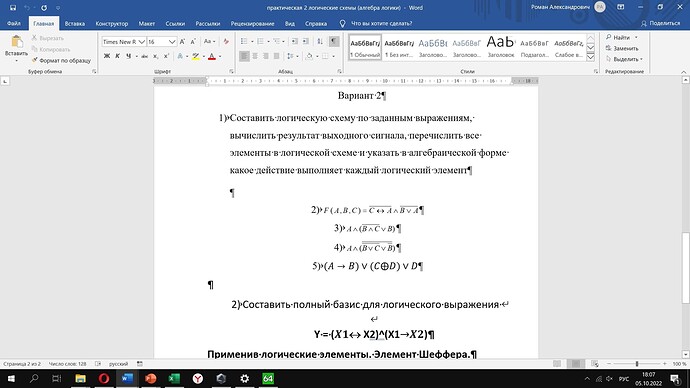Image resolution: width=690 pixels, height=388 pixels.
Task: Apply the 'Заголовок' title style
Action: [501, 48]
